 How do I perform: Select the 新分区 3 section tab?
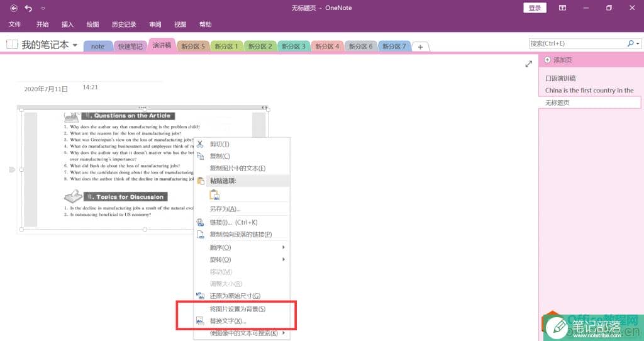[294, 47]
